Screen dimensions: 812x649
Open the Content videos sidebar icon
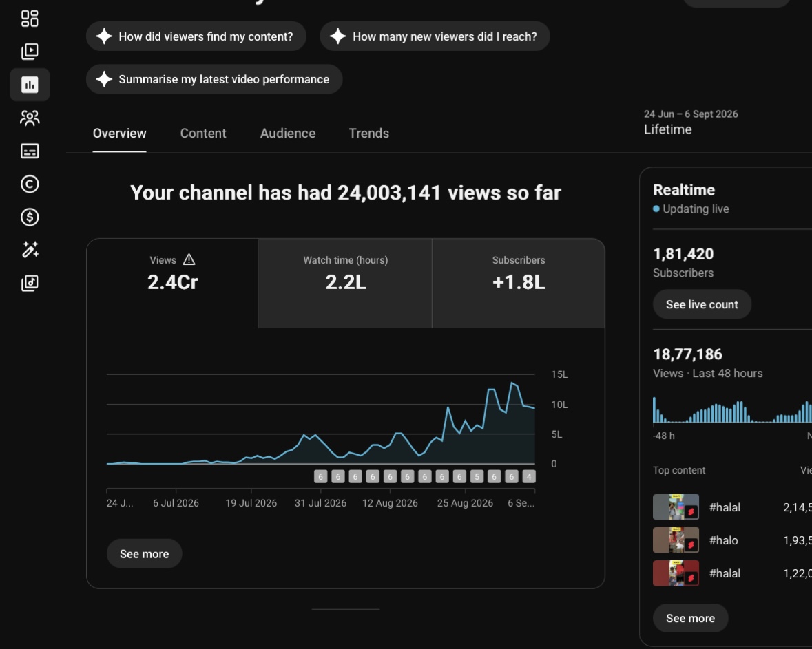[x=30, y=51]
